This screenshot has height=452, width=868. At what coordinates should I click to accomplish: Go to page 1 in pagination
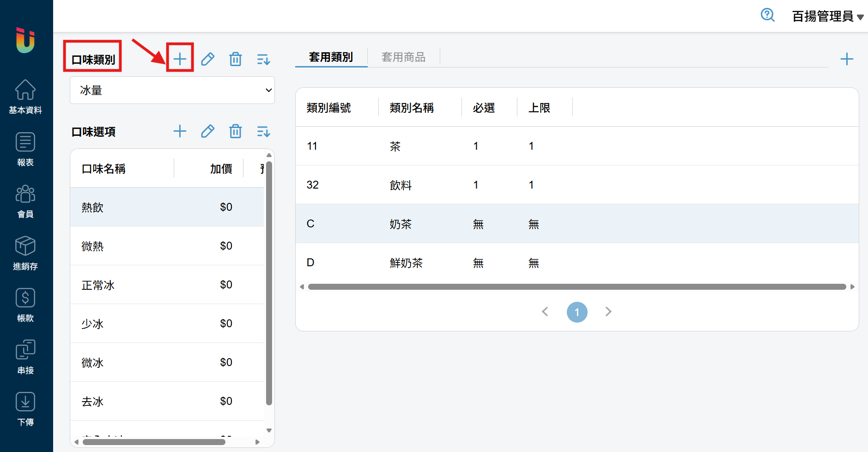[577, 312]
